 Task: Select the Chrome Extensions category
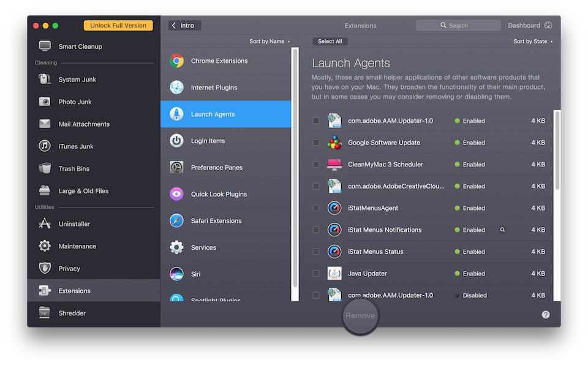tap(226, 61)
